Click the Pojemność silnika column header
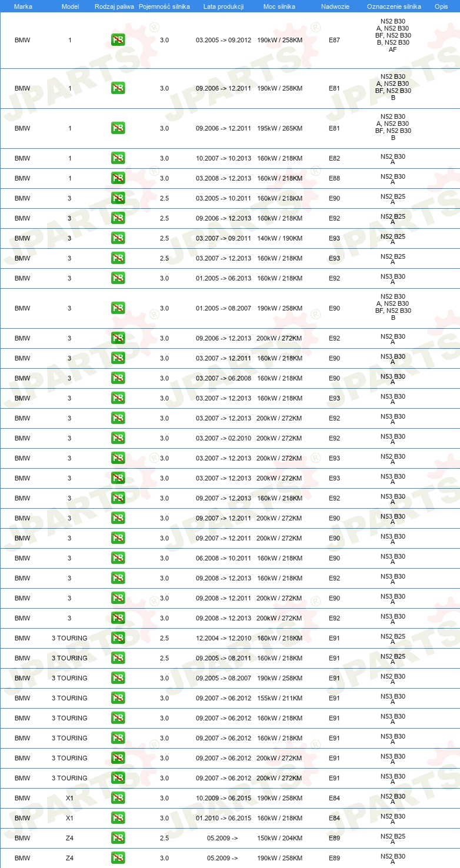The width and height of the screenshot is (460, 868). coord(164,6)
